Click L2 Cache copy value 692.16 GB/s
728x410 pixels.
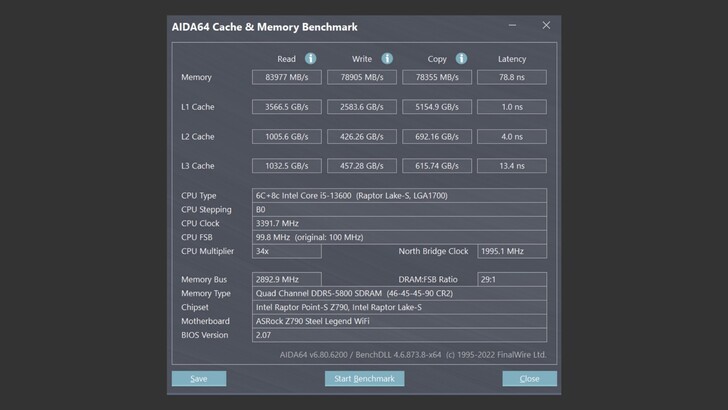[x=437, y=137]
